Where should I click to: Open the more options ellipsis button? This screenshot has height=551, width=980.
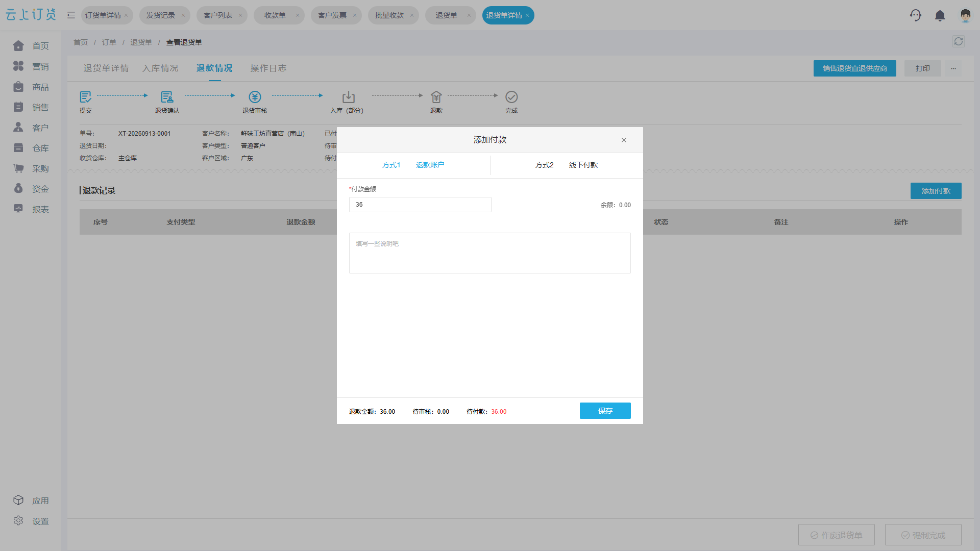coord(953,68)
